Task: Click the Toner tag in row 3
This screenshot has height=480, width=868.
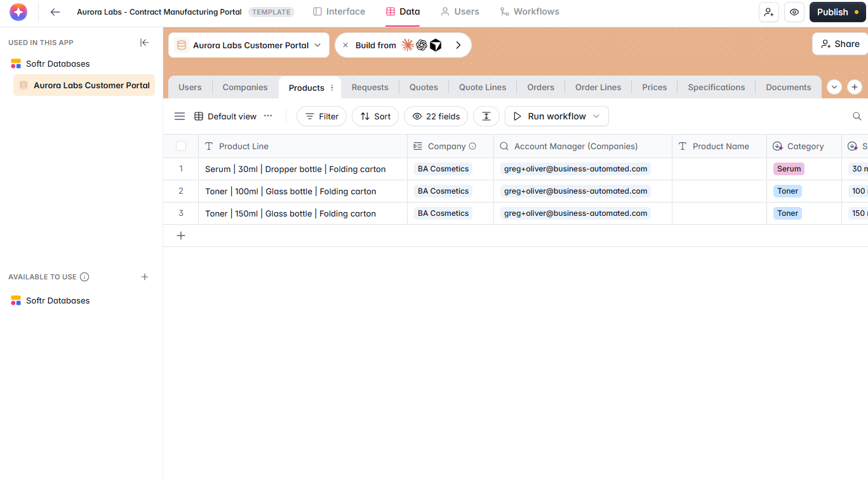Action: [787, 213]
